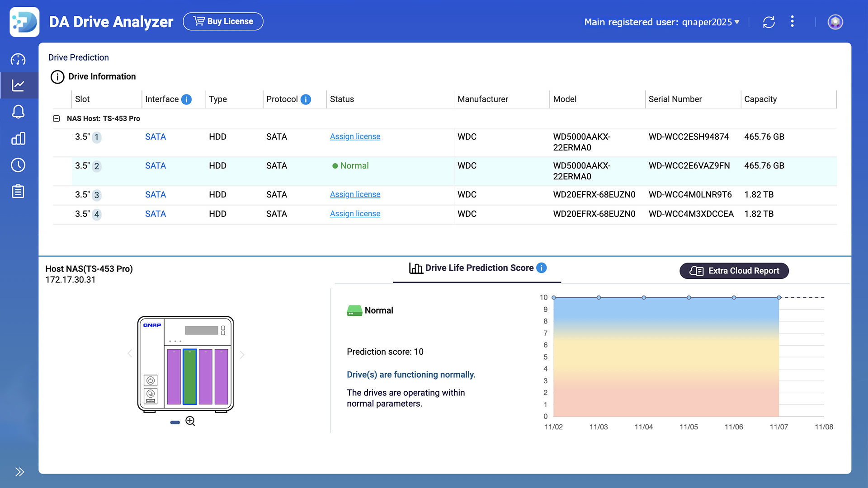Open the overview dashboard via the speedometer icon
This screenshot has height=488, width=868.
click(x=19, y=59)
